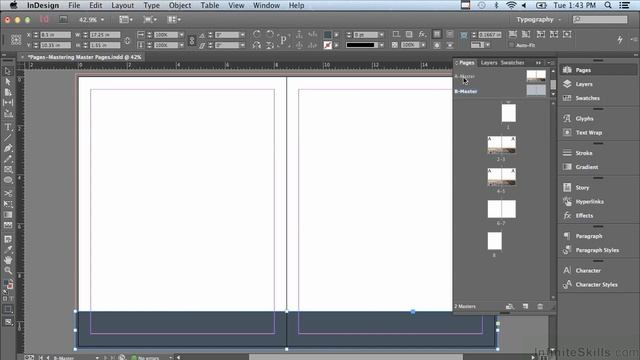This screenshot has height=360, width=640.
Task: Toggle constrain proportions for scaling link
Action: pos(192,40)
